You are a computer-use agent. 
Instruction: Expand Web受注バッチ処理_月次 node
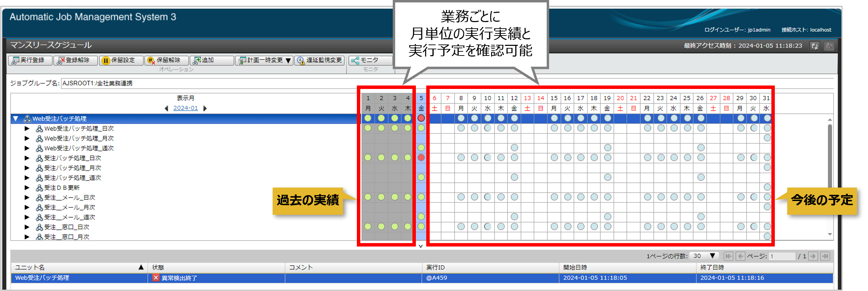click(x=27, y=138)
